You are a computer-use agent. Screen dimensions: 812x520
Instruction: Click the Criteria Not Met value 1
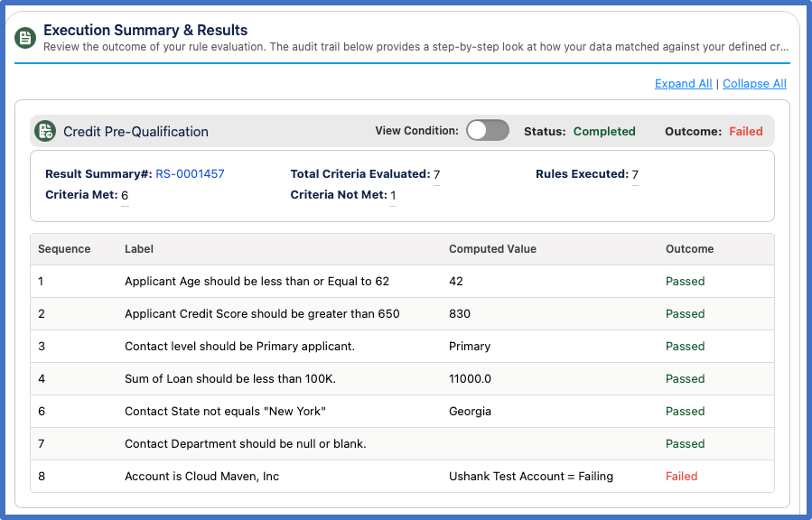tap(393, 195)
